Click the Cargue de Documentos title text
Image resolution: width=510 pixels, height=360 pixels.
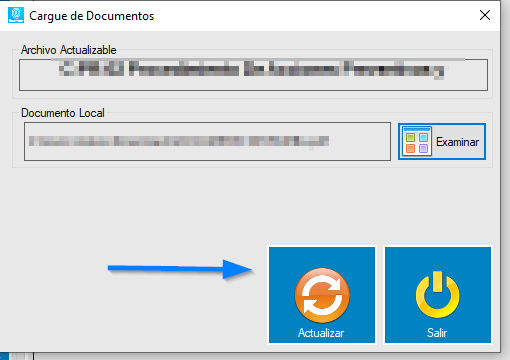92,16
